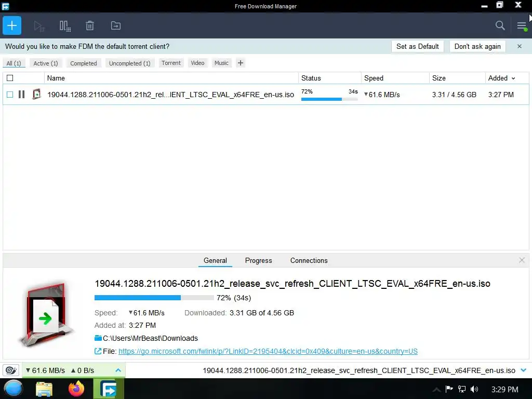The image size is (532, 399).
Task: Click the row's 72% progress bar
Action: tap(329, 99)
